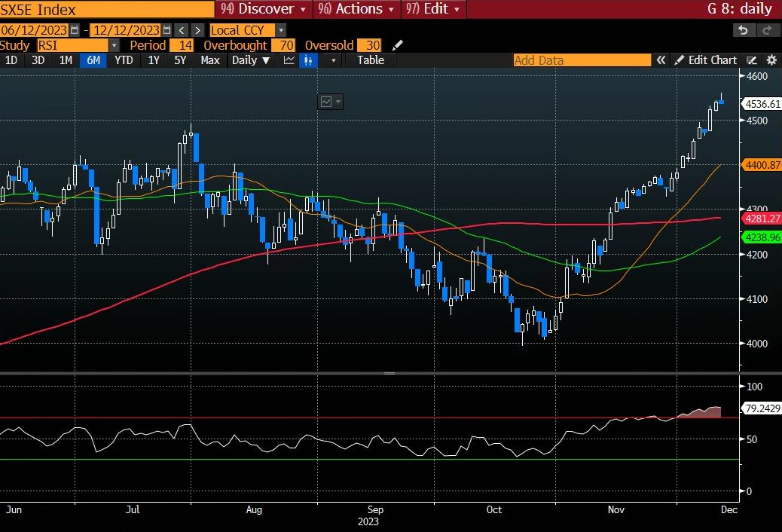782x532 pixels.
Task: Select the 5Y range tab
Action: click(180, 60)
